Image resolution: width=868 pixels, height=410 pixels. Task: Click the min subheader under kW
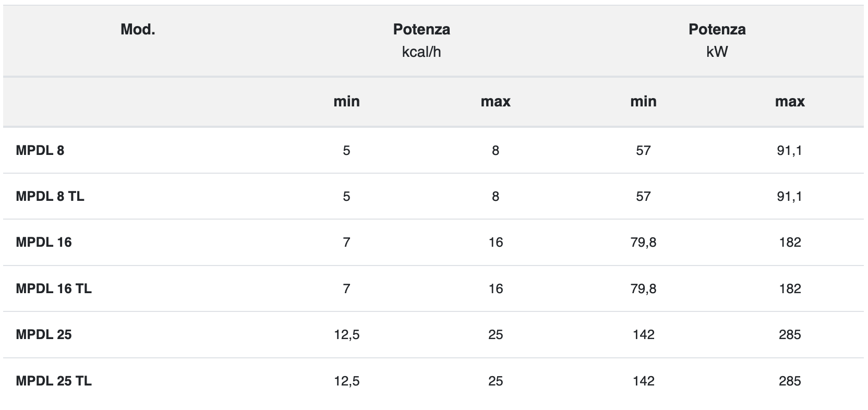643,101
